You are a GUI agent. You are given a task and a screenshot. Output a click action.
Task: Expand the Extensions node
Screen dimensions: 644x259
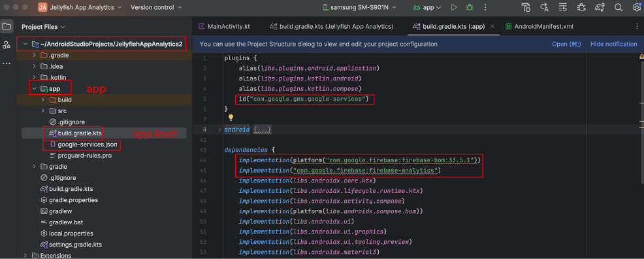(25, 255)
